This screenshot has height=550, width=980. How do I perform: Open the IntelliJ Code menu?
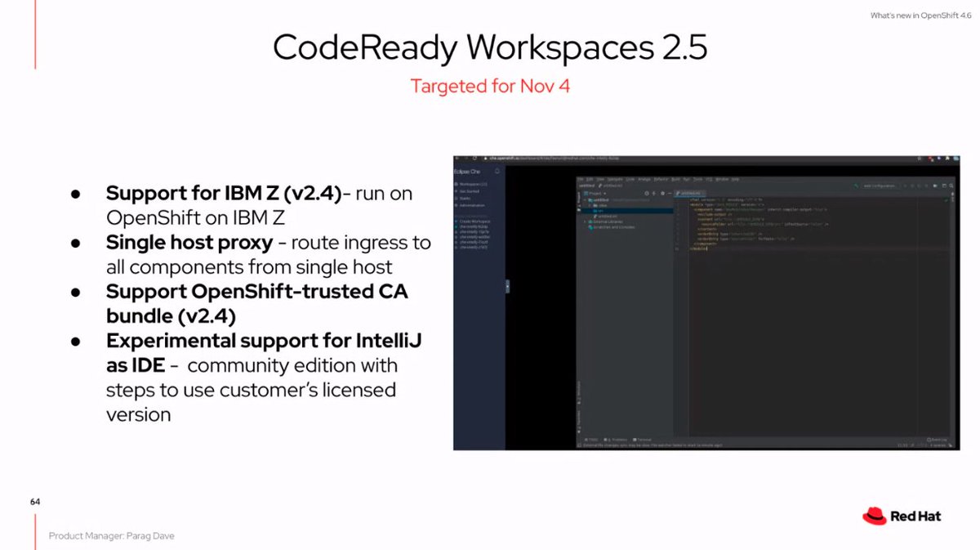[630, 179]
